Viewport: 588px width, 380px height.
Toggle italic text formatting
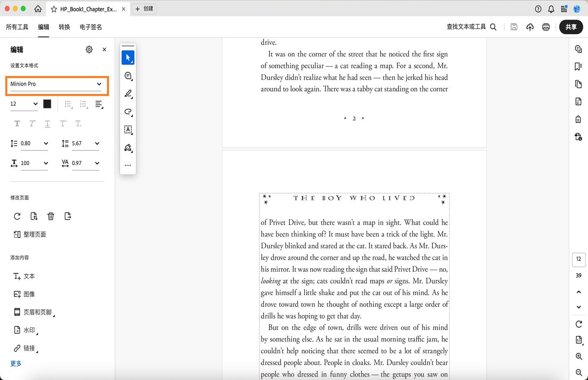tap(32, 124)
